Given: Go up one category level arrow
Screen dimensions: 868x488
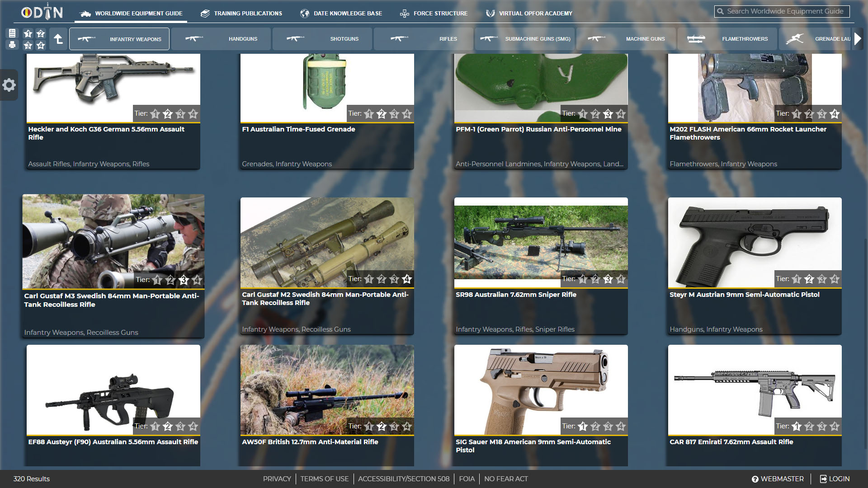Looking at the screenshot, I should [x=58, y=39].
